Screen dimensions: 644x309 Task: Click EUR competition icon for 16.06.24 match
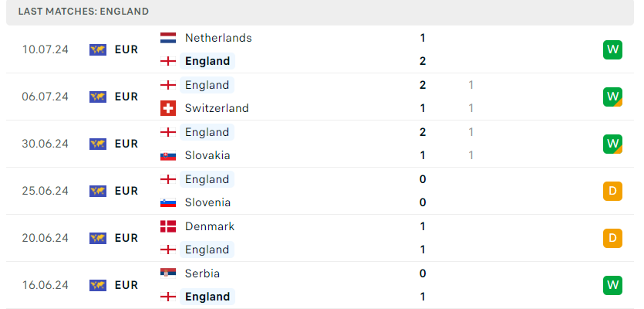(97, 285)
